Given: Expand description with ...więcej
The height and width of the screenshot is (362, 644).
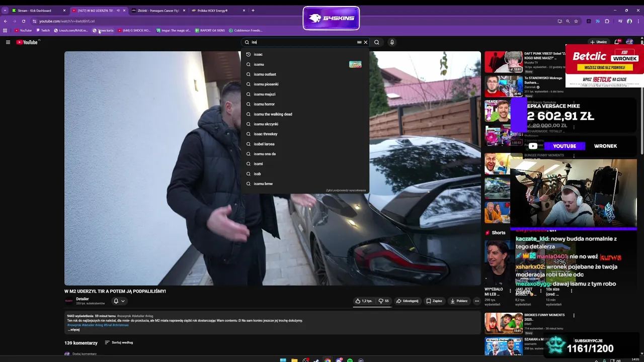Looking at the screenshot, I should coord(73,330).
